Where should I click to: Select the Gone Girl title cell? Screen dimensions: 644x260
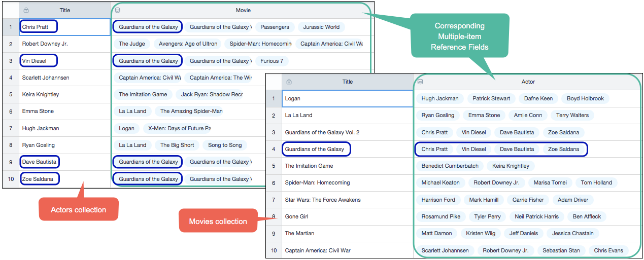(348, 216)
